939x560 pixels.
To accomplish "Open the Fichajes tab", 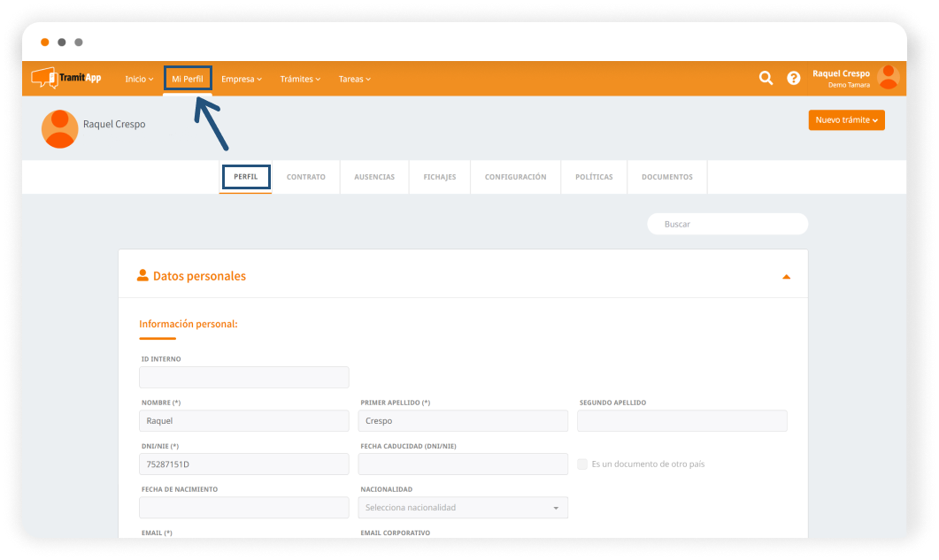I will pos(439,177).
